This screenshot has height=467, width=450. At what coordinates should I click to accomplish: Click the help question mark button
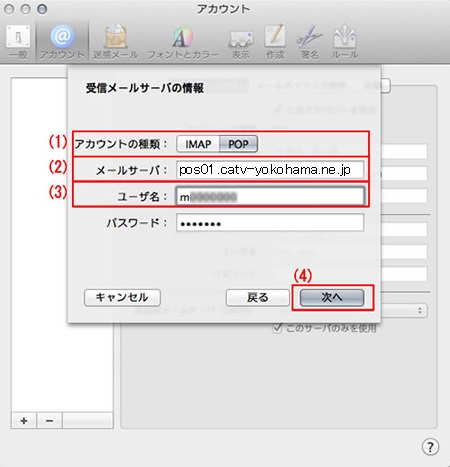pos(430,447)
